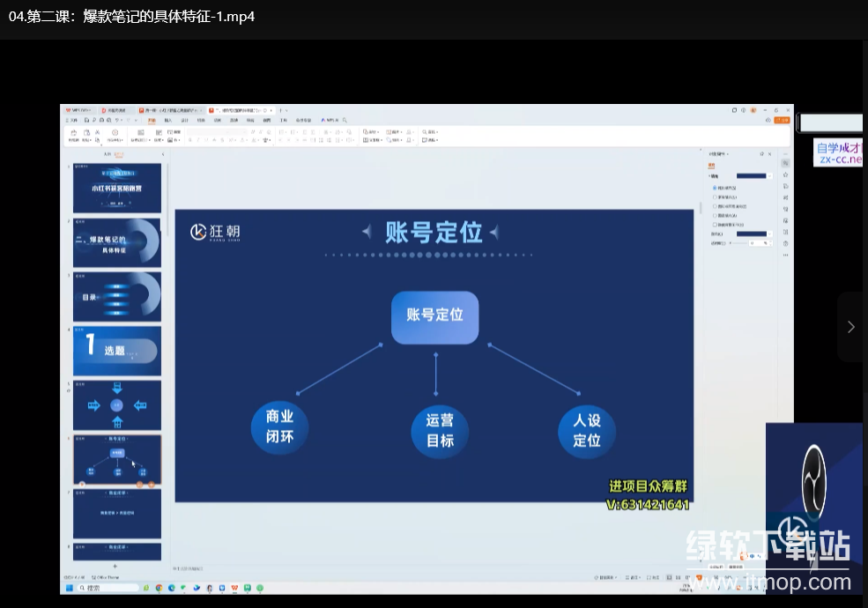Screen dimensions: 868x608
Task: Click the add slide plus button
Action: [115, 566]
